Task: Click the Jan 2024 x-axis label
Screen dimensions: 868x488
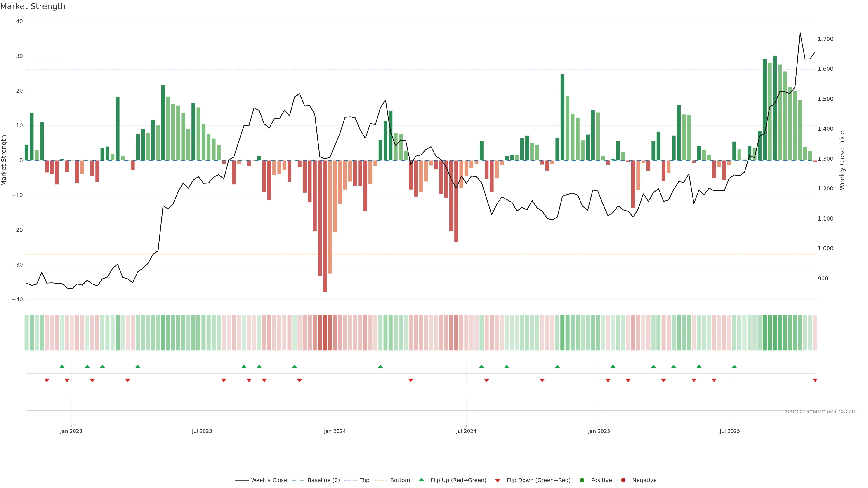Action: 335,431
